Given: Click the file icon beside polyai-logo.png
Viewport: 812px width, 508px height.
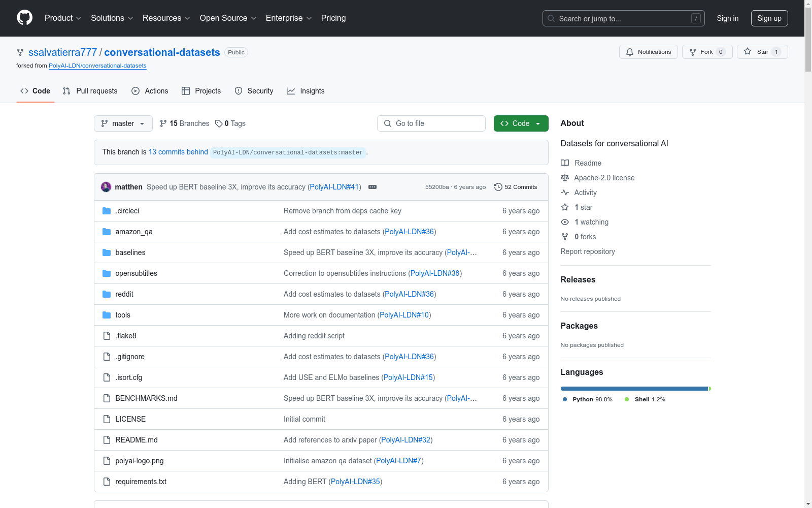Looking at the screenshot, I should coord(107,461).
